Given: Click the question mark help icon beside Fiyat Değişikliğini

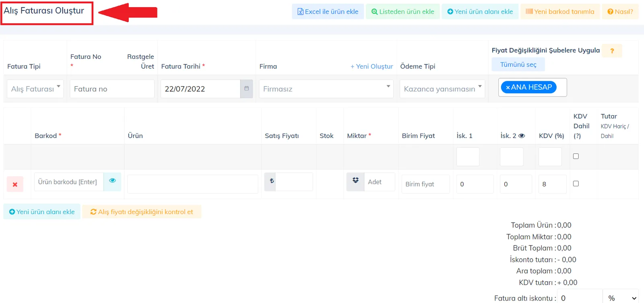Looking at the screenshot, I should pos(612,51).
